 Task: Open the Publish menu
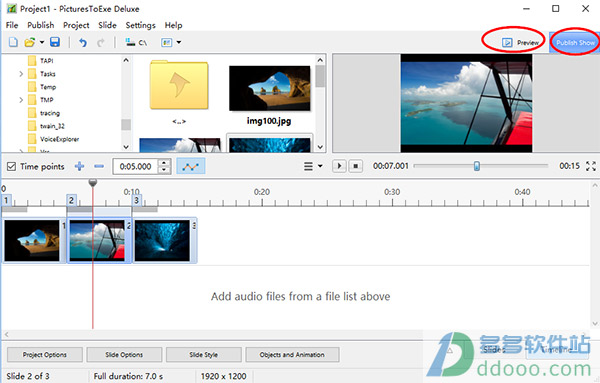pyautogui.click(x=41, y=25)
